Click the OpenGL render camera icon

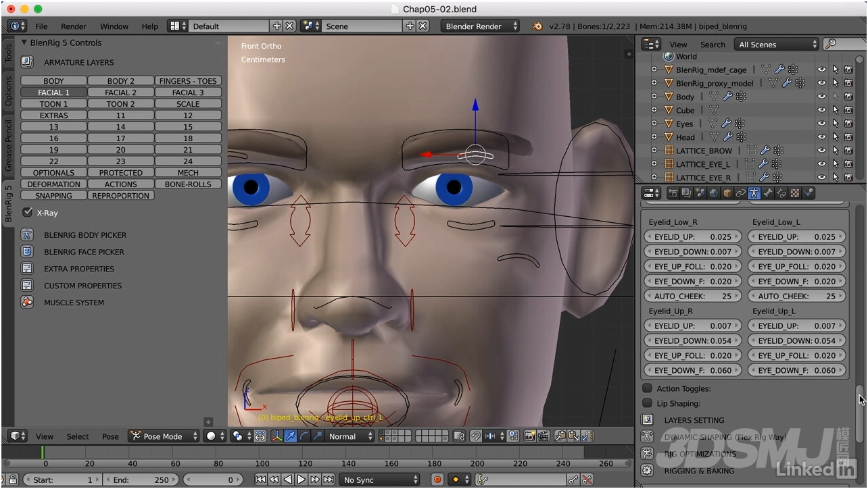(x=529, y=436)
